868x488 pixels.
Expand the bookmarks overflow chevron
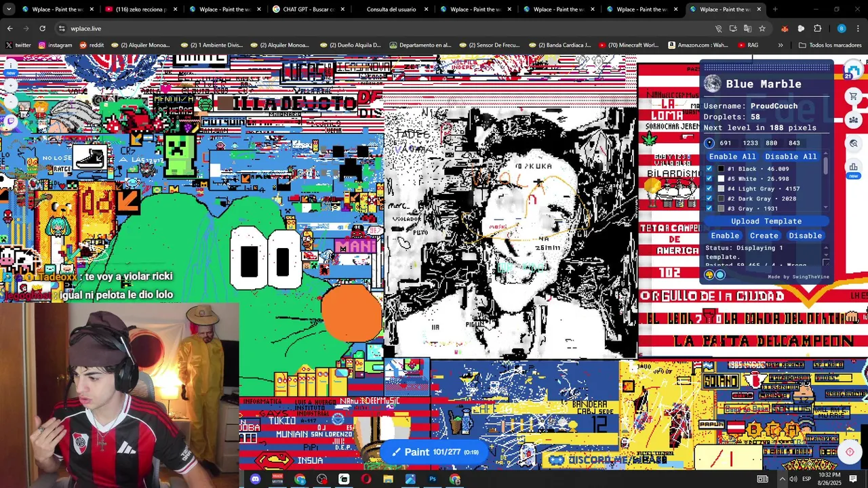(x=781, y=45)
